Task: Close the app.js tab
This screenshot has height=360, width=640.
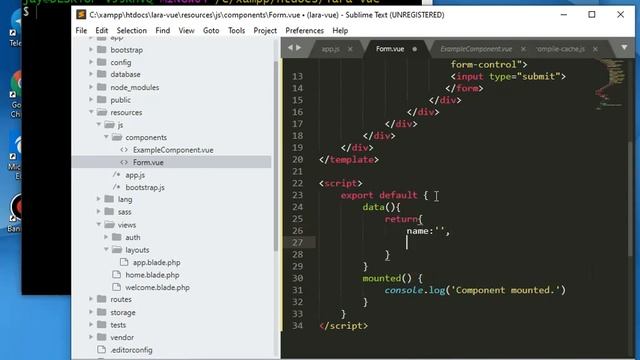Action: click(x=350, y=49)
